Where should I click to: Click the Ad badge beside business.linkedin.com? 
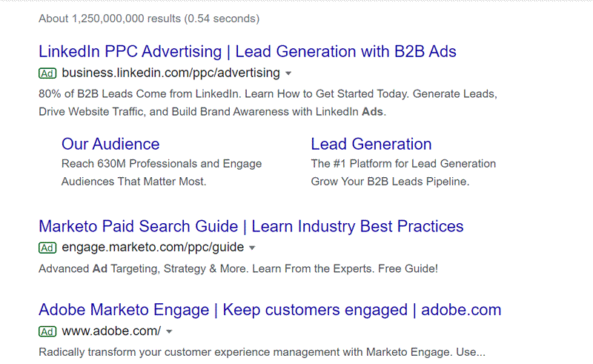47,73
